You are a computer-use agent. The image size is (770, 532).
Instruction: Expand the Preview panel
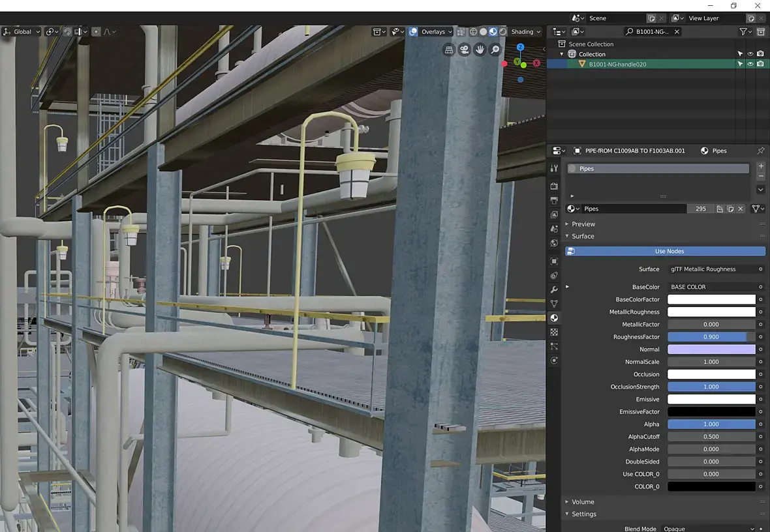tap(583, 224)
